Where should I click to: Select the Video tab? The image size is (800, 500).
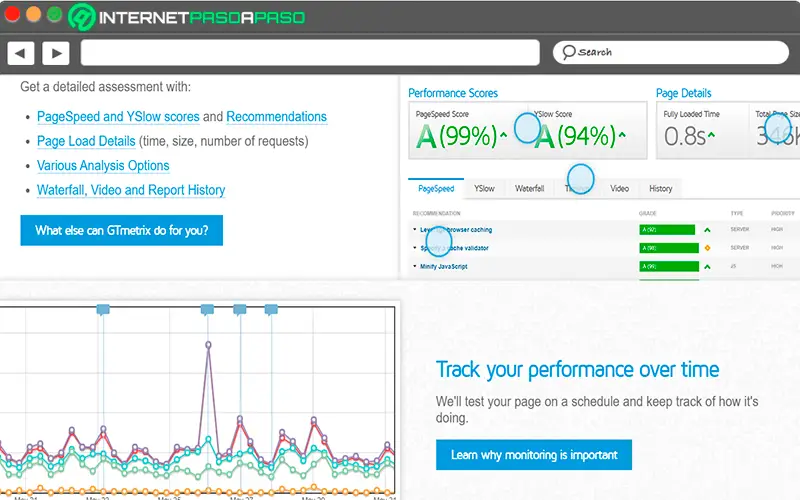pyautogui.click(x=619, y=189)
